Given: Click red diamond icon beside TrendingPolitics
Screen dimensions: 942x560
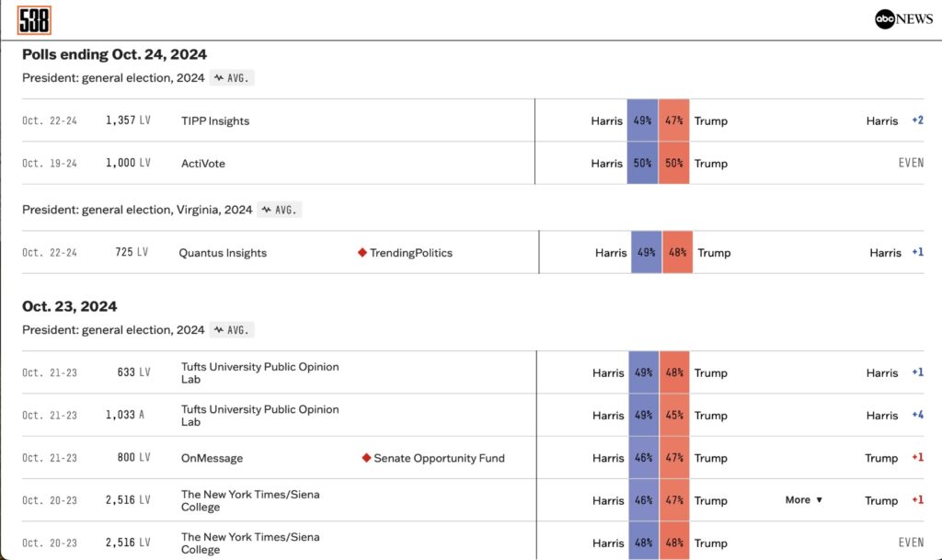Looking at the screenshot, I should pos(362,253).
